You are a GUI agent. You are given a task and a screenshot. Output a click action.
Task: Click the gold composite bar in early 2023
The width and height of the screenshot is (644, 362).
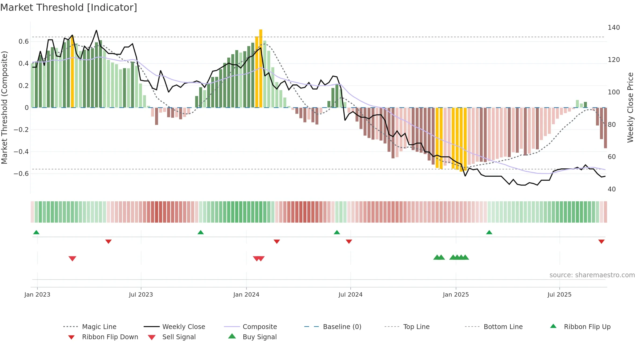(x=72, y=72)
